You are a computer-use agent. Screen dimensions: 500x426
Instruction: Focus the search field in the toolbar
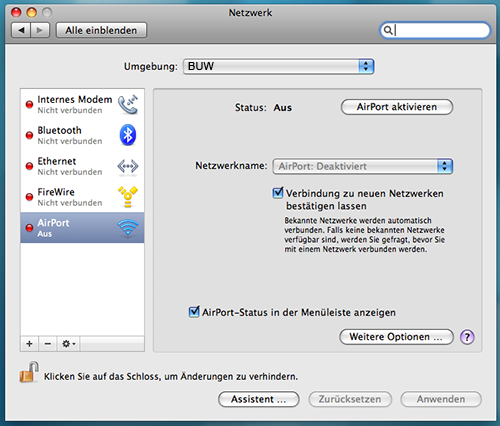pyautogui.click(x=435, y=30)
